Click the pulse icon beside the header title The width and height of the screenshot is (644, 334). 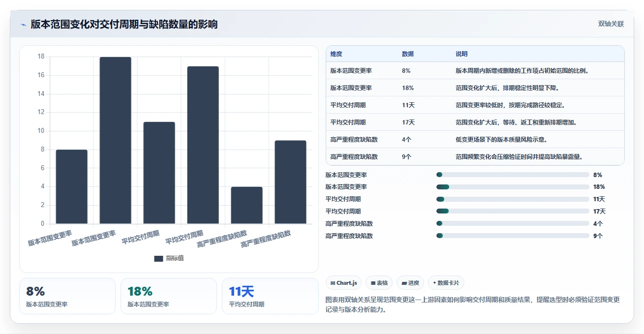[x=24, y=25]
